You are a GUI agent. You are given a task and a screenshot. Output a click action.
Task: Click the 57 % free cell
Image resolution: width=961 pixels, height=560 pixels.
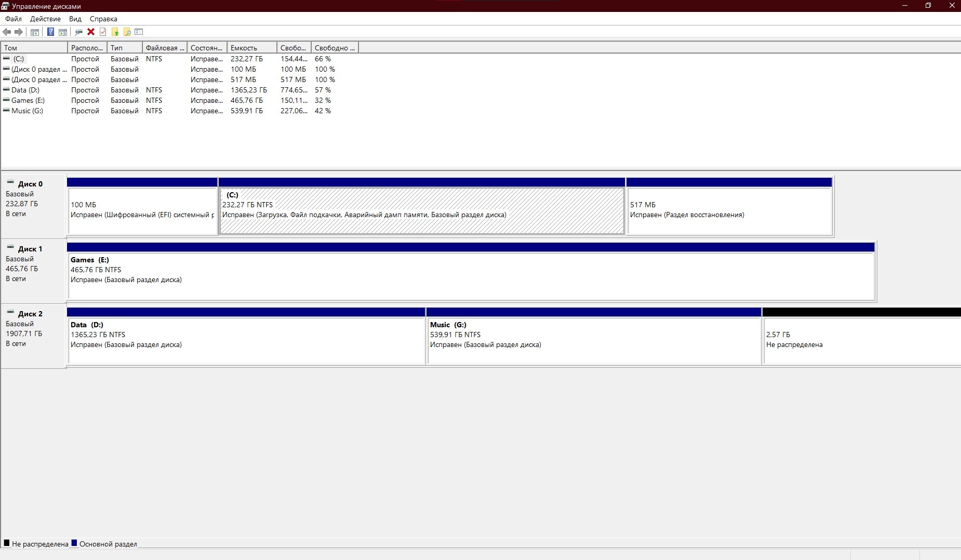(323, 90)
